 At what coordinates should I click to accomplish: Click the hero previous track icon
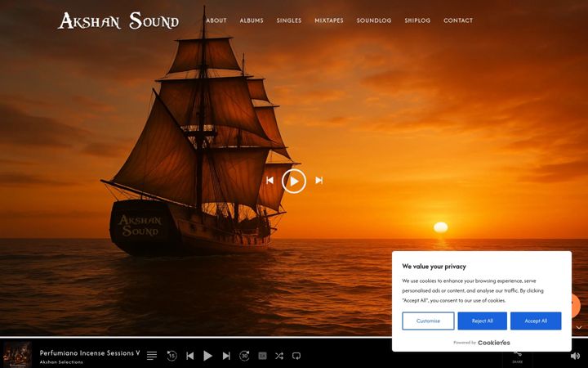pyautogui.click(x=269, y=181)
